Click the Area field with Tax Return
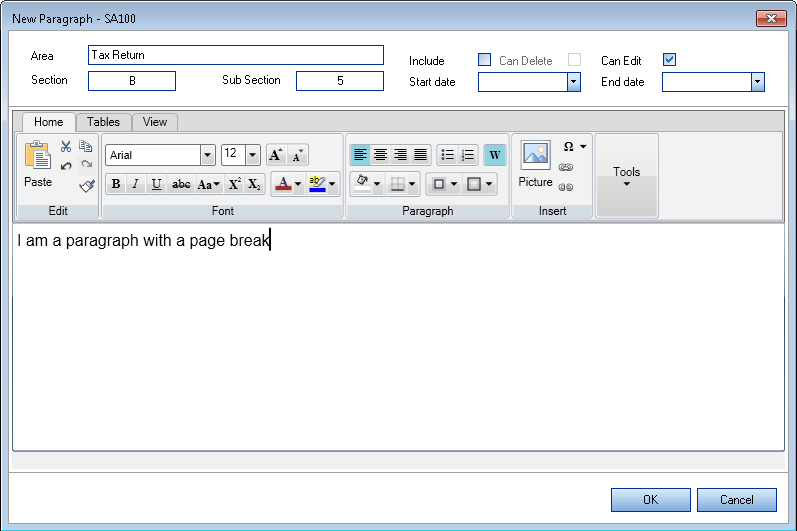 [236, 55]
